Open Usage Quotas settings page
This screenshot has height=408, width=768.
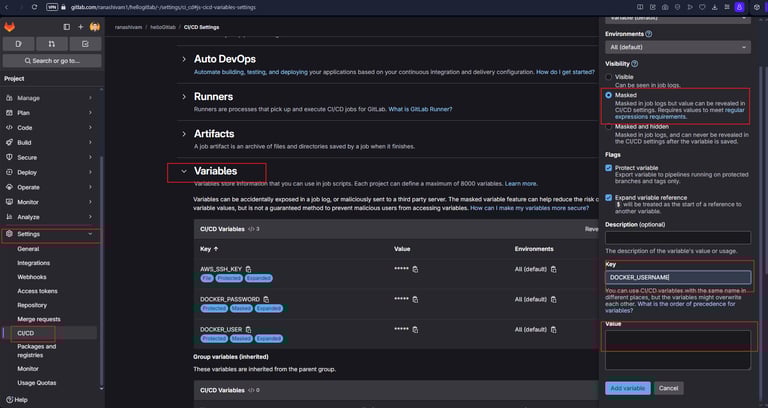coord(37,383)
